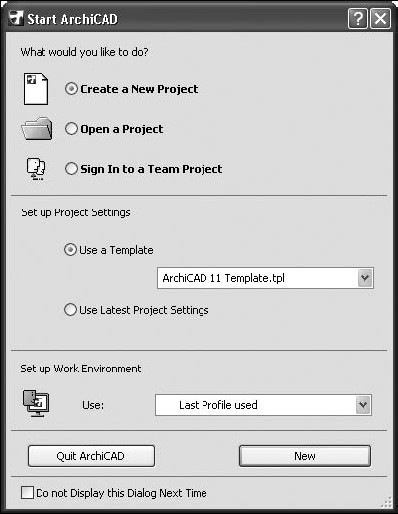Click the New button
The image size is (398, 514).
[305, 456]
